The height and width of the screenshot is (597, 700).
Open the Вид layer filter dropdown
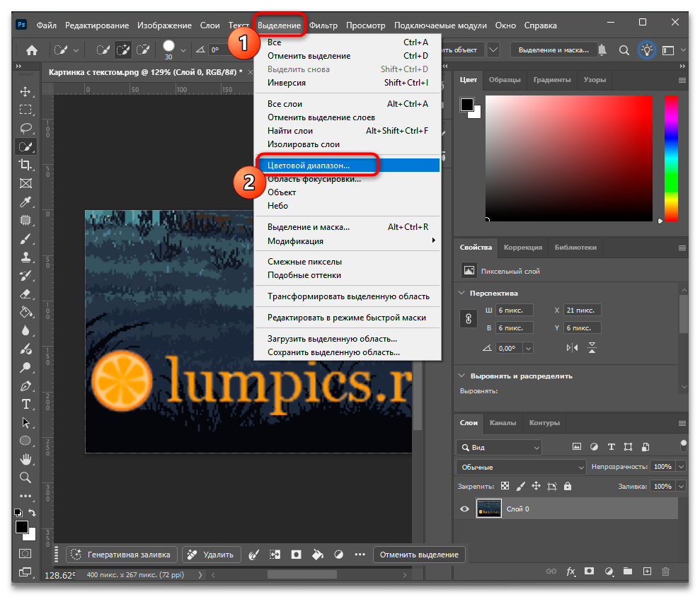point(499,447)
